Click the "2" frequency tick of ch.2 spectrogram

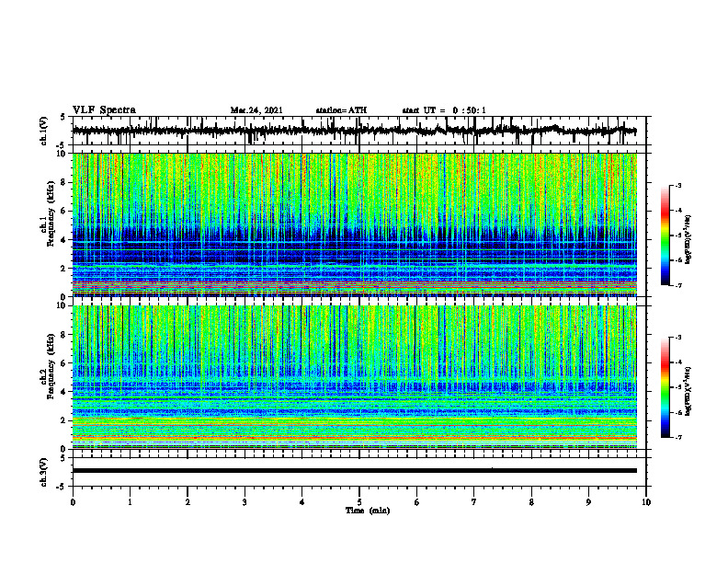(63, 420)
